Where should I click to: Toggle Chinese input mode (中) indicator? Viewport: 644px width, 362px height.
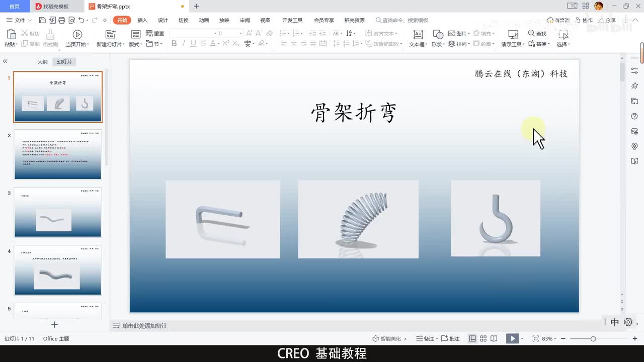click(x=615, y=322)
